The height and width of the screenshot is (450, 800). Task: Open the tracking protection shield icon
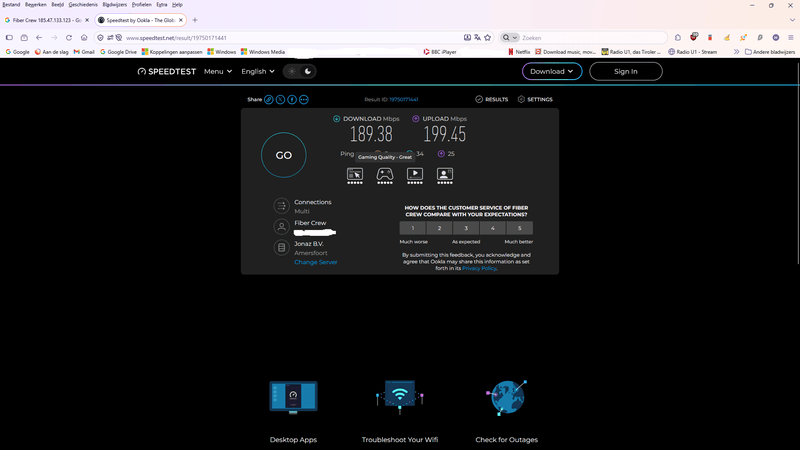click(x=100, y=38)
